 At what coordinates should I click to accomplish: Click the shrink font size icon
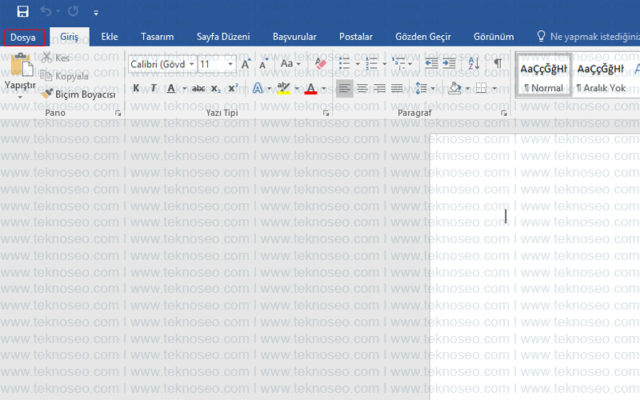[263, 64]
